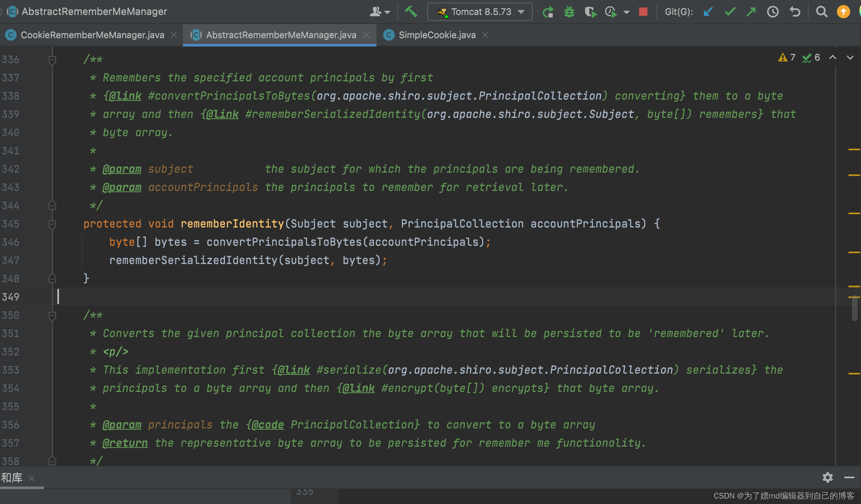Image resolution: width=861 pixels, height=504 pixels.
Task: Start debugging with the bug icon
Action: [x=569, y=12]
